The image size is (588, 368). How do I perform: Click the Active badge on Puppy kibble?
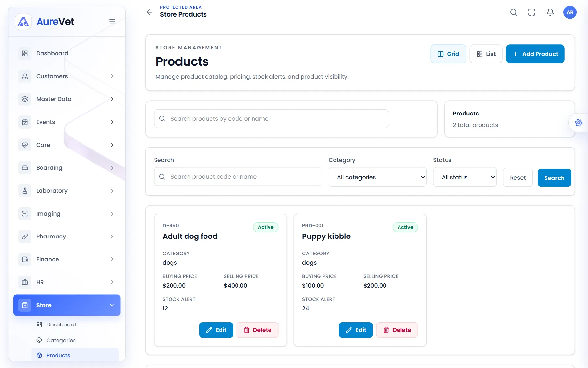pyautogui.click(x=405, y=227)
